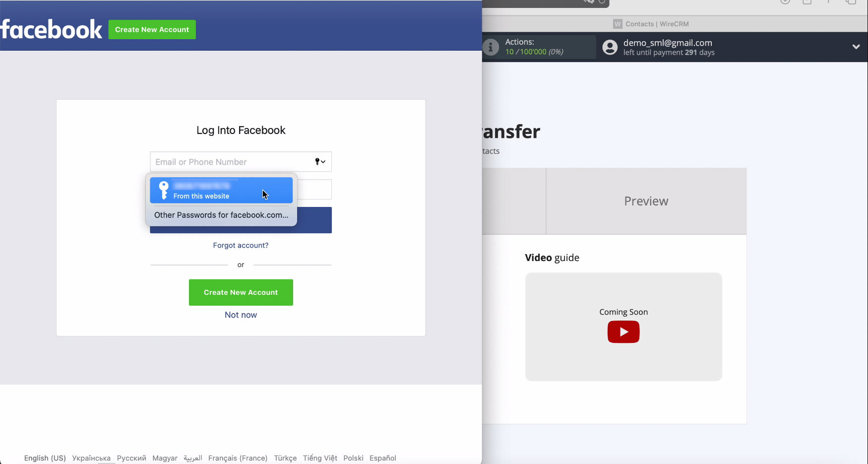Focus the password field behind the autofill popup
The image size is (868, 464).
314,190
